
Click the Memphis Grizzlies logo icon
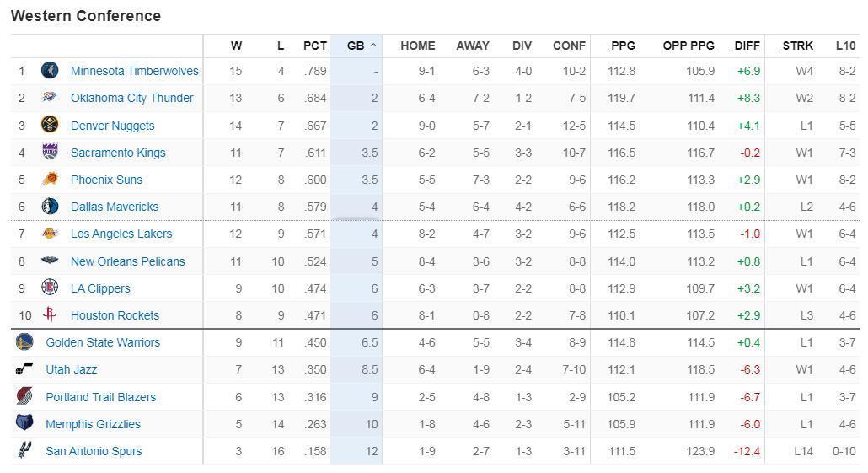click(x=24, y=424)
